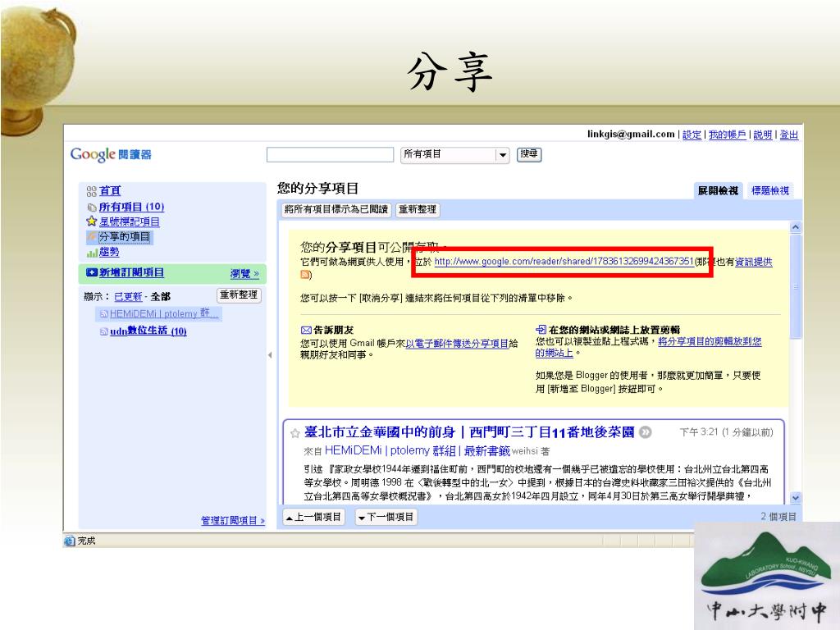Screen dimensions: 840x630
Task: Expand the 所有項目 search dropdown
Action: pos(502,155)
